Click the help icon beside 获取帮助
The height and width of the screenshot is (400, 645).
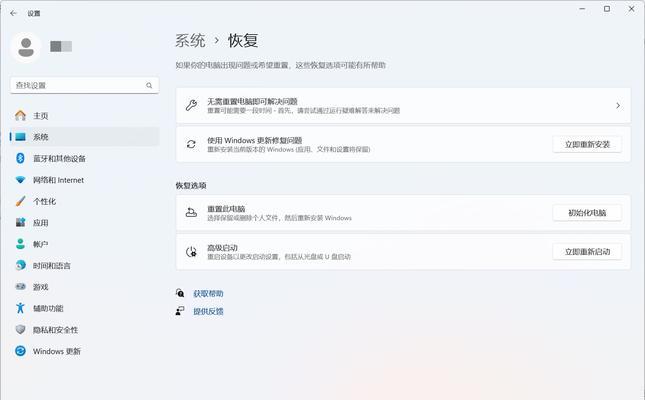180,293
